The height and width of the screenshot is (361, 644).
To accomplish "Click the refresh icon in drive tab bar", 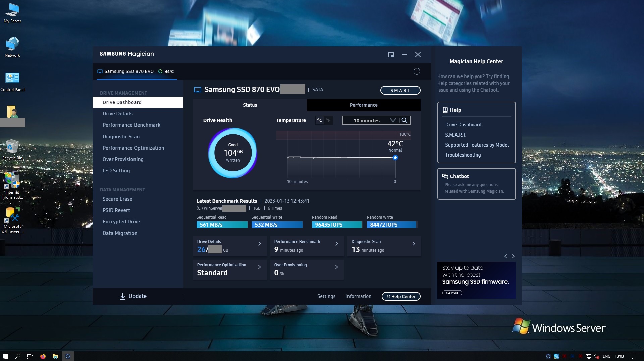I will point(417,71).
